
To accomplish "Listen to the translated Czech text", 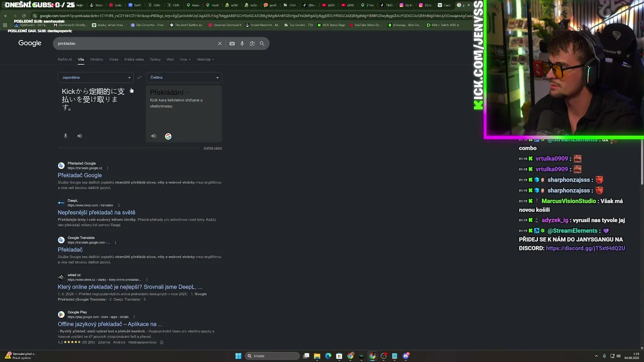I will pos(153,136).
